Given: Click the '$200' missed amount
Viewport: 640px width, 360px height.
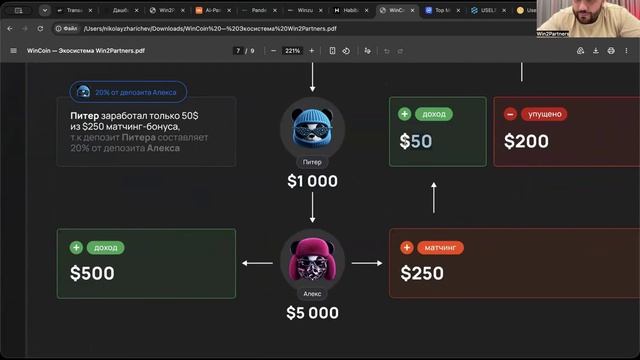Looking at the screenshot, I should pos(527,141).
